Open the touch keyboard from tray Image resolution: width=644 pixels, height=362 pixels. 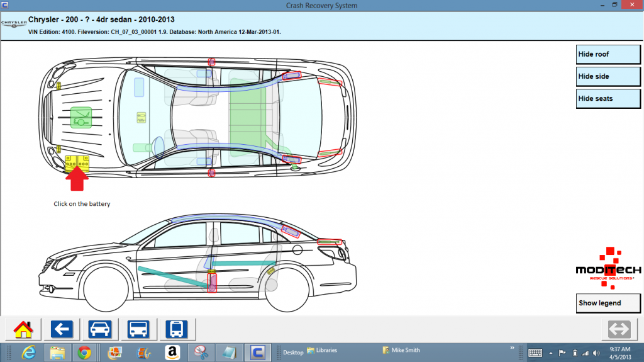535,353
